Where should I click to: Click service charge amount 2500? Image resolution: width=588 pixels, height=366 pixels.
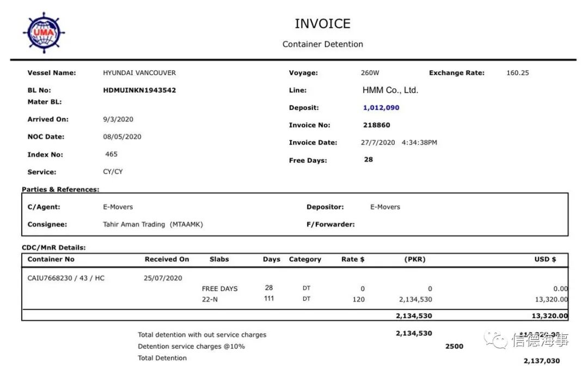click(x=454, y=346)
